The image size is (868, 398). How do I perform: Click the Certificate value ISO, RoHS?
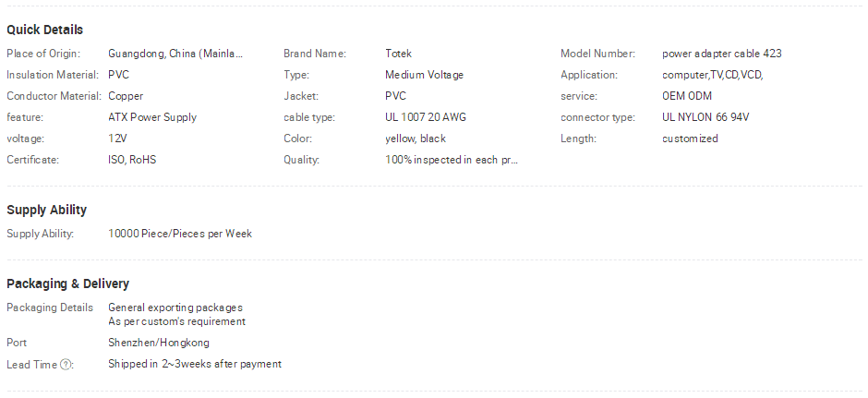132,160
